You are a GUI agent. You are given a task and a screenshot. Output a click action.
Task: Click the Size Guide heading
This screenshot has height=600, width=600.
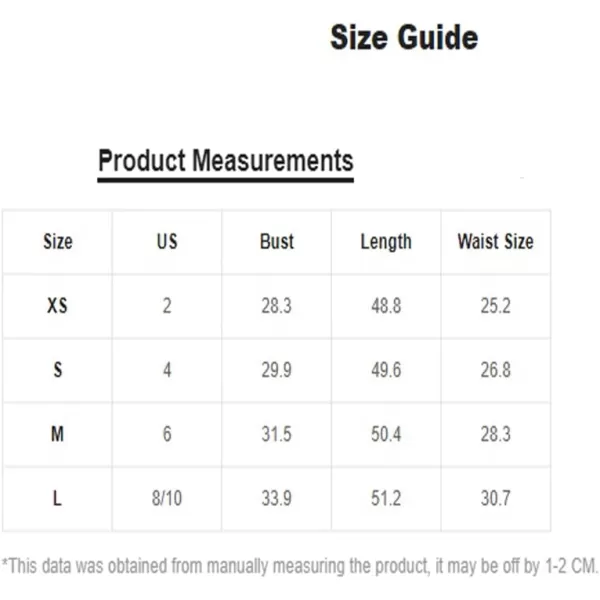tap(404, 38)
